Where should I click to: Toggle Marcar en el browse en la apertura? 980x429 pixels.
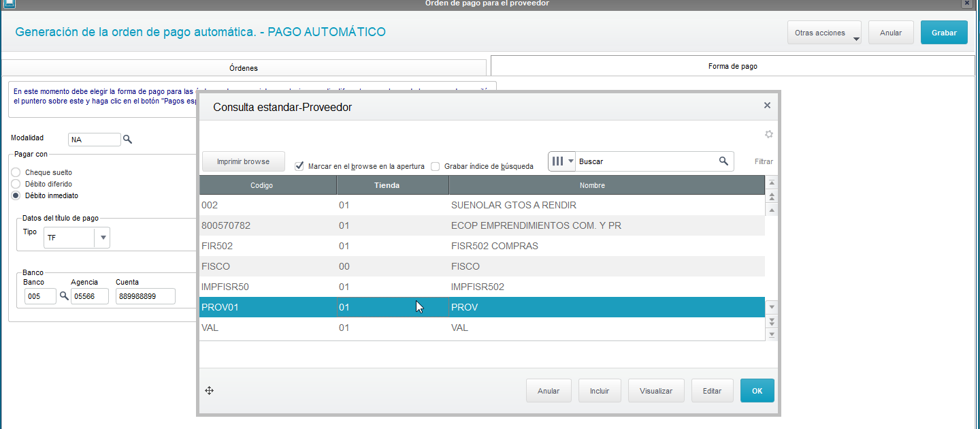pos(299,166)
